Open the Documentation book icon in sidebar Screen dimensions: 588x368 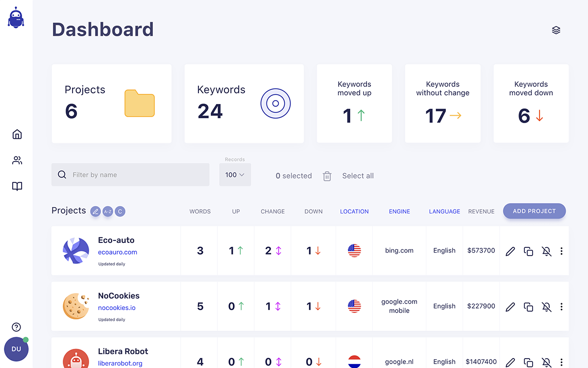[17, 186]
